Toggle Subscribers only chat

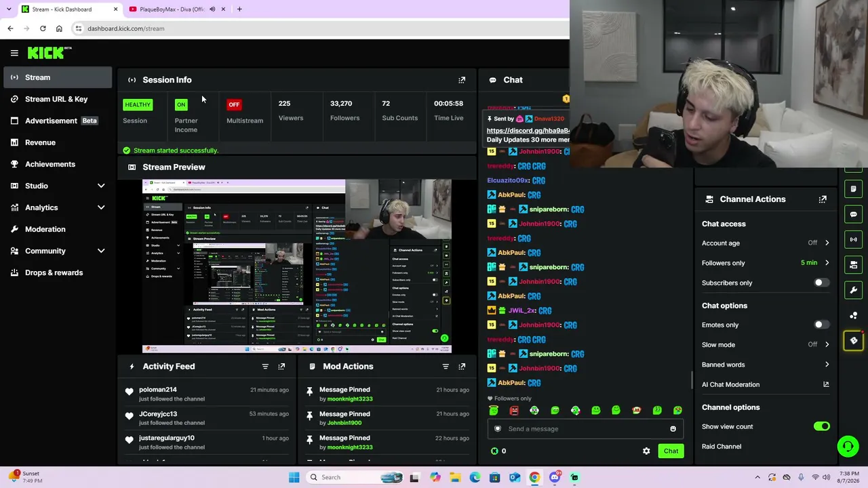pos(821,283)
